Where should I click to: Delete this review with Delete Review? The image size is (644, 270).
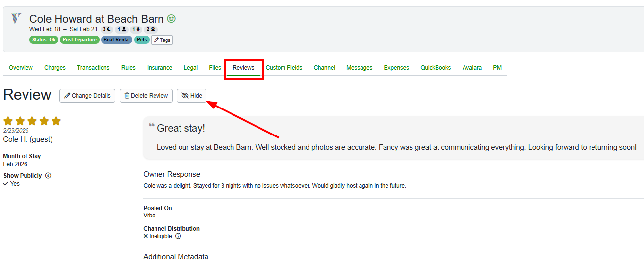pos(146,96)
